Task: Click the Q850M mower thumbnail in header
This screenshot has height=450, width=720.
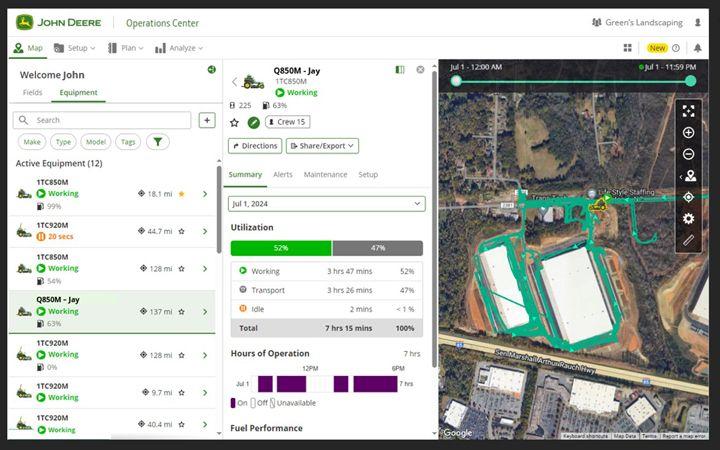Action: (x=253, y=82)
